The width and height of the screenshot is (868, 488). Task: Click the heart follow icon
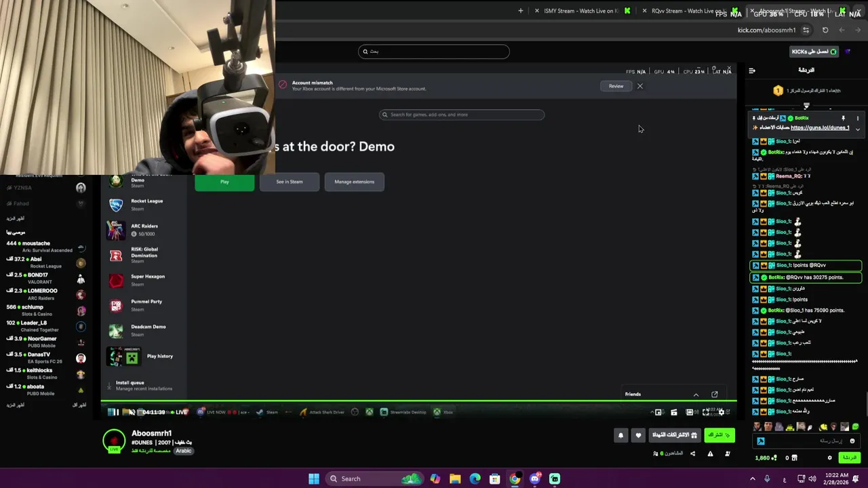[x=638, y=435]
